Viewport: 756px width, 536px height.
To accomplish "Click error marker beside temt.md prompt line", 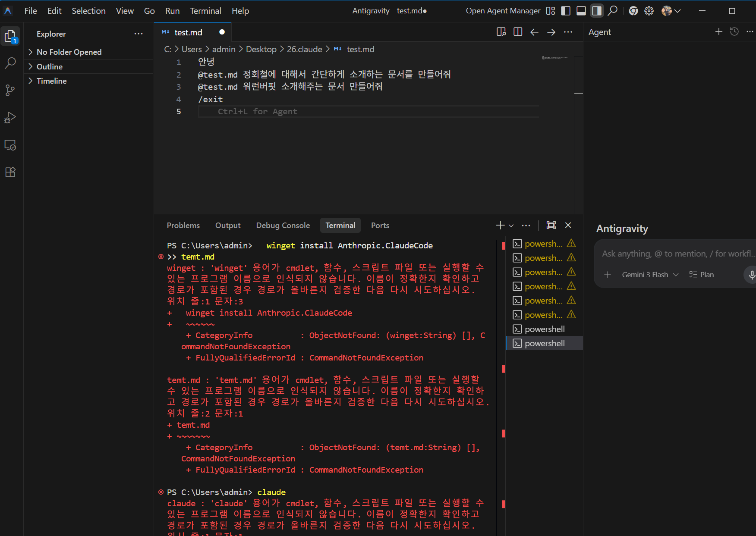I will coord(161,257).
